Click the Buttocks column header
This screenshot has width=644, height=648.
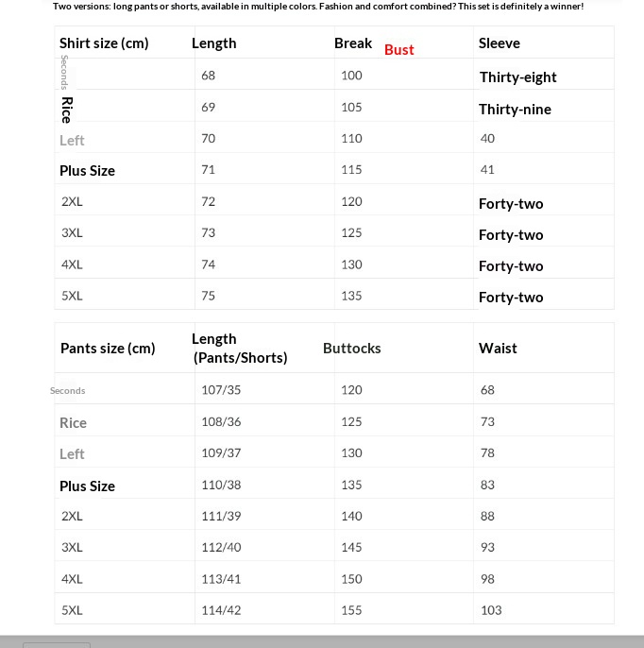pos(352,349)
